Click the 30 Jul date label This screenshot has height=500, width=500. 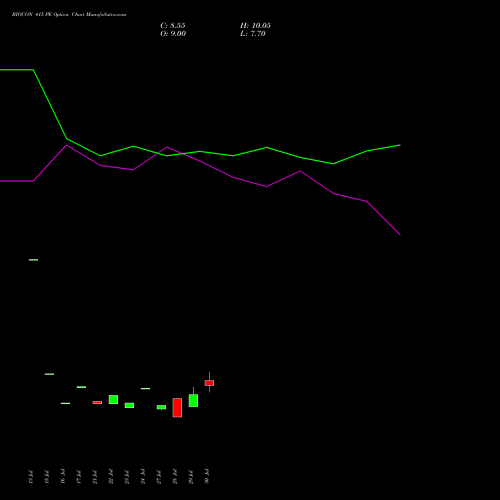(207, 476)
